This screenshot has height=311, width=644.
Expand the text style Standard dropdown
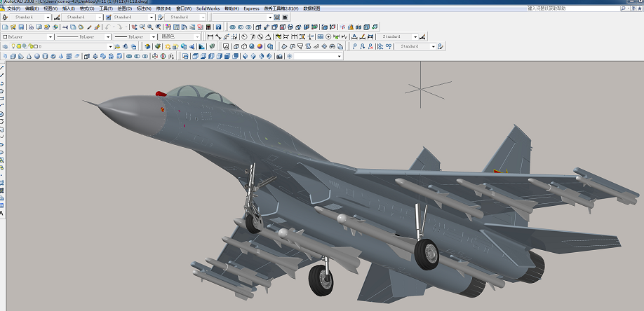pos(48,17)
